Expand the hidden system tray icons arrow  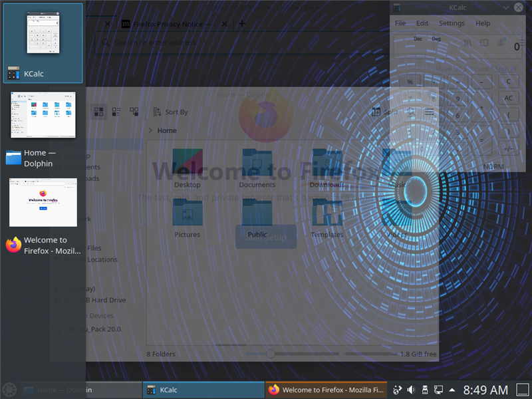(x=452, y=390)
